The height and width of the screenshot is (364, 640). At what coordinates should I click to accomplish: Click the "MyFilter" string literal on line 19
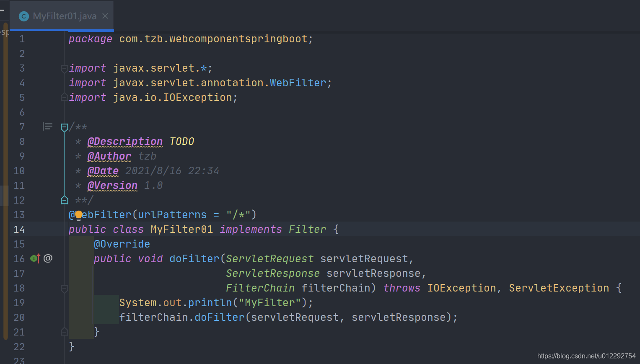click(270, 303)
